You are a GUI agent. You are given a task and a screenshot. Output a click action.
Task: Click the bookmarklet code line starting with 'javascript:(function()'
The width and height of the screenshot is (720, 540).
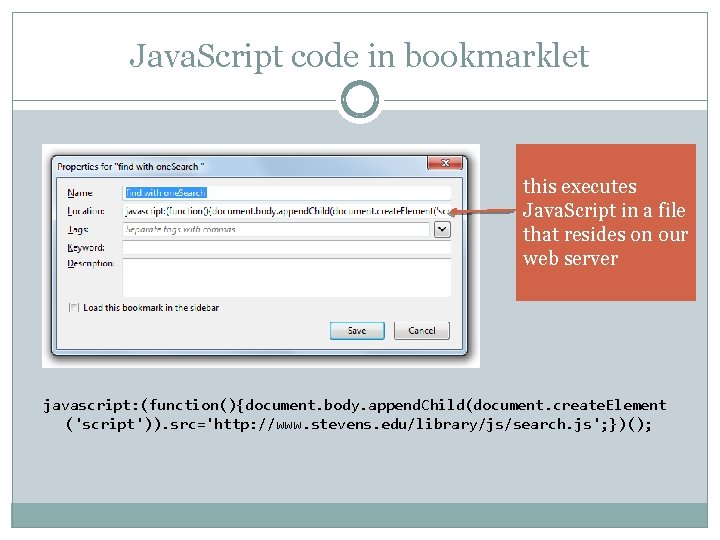(x=354, y=405)
